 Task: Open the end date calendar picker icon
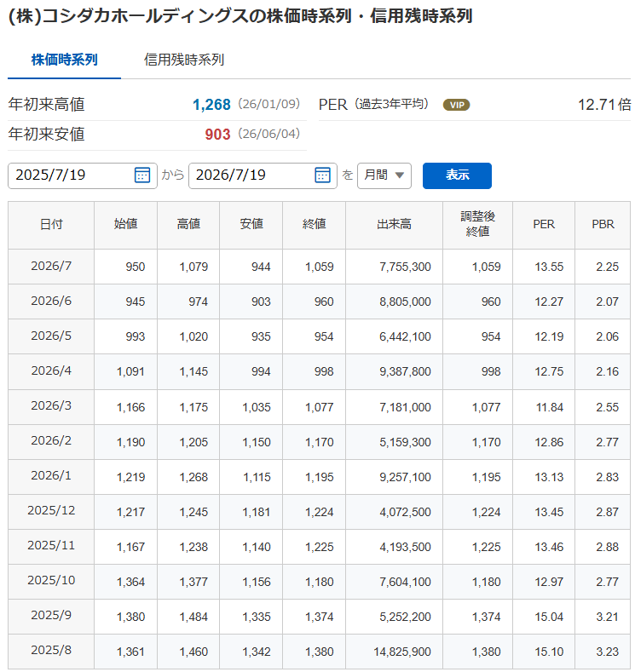(322, 175)
